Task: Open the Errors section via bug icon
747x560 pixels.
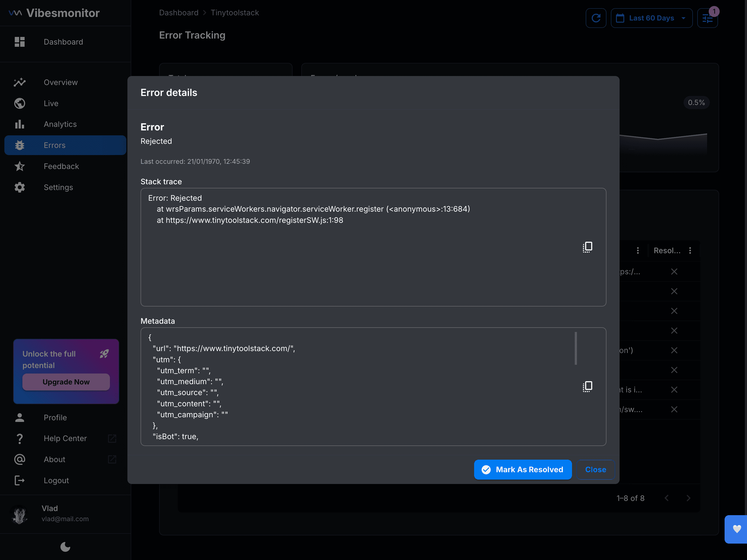Action: pos(20,145)
